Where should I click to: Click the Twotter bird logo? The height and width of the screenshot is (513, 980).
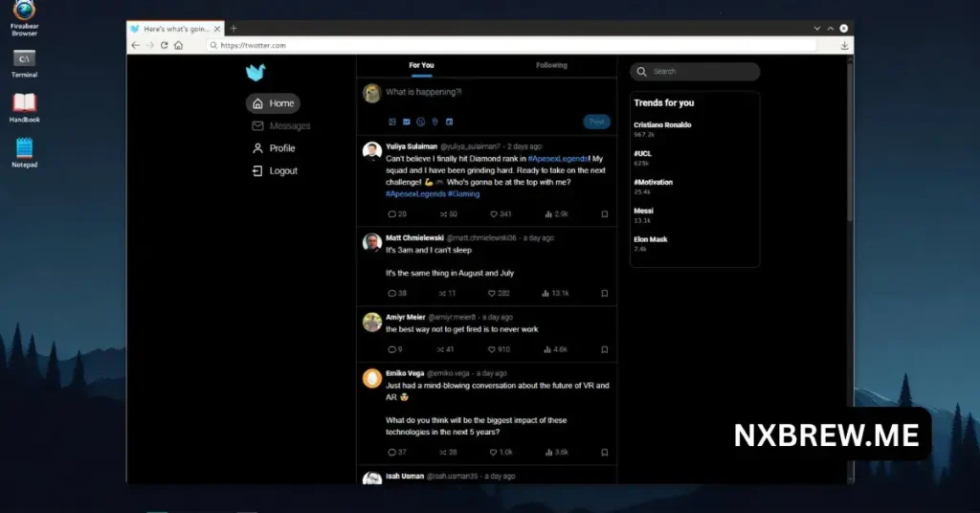pyautogui.click(x=255, y=73)
